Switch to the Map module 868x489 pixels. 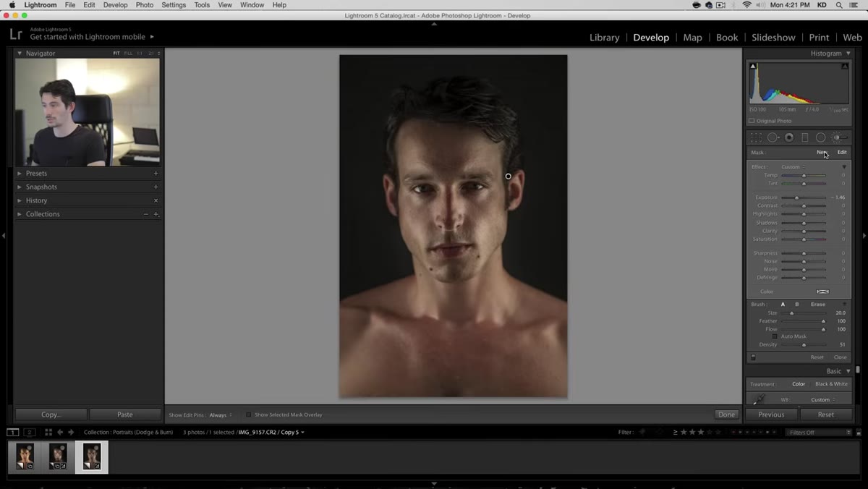692,38
